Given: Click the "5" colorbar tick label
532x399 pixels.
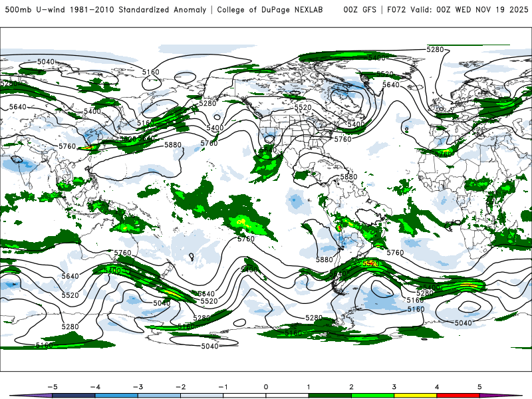Looking at the screenshot, I should [479, 387].
